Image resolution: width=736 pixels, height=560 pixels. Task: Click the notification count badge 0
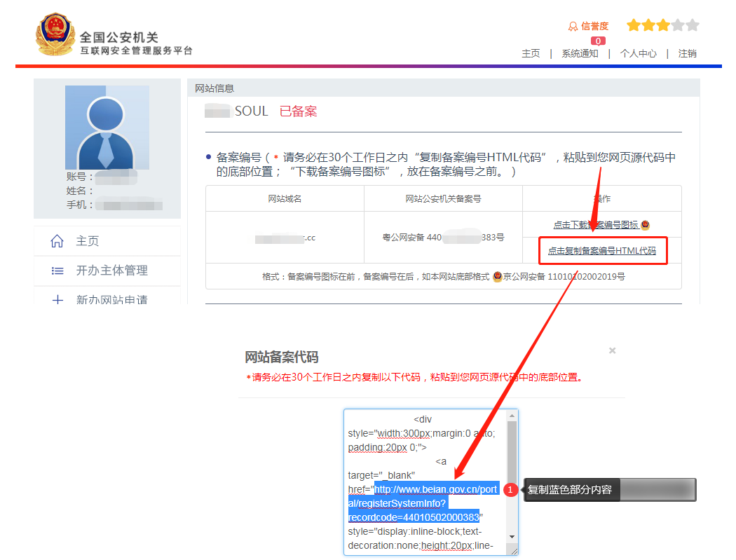598,41
